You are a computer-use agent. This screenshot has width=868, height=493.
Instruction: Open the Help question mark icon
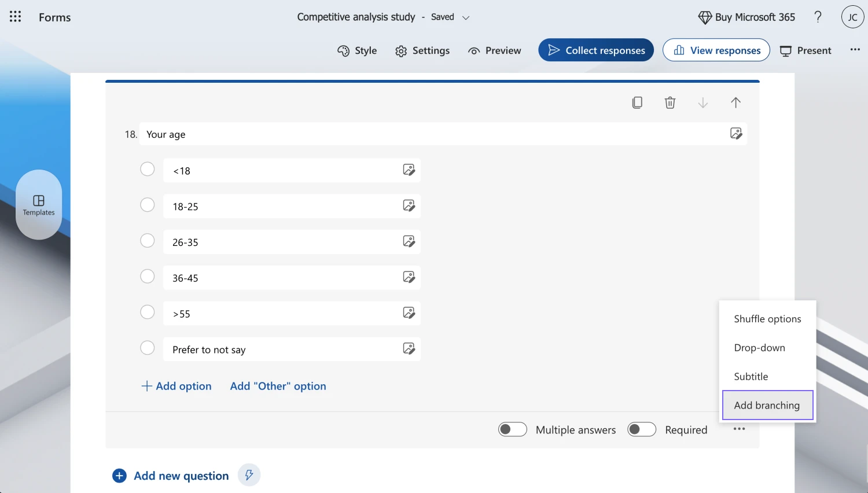818,17
